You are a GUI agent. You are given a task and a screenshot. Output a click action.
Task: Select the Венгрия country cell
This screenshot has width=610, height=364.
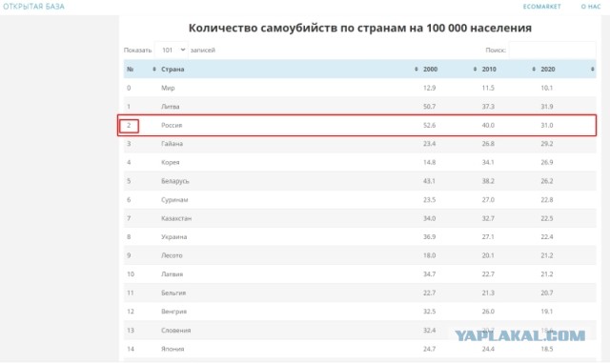coord(173,312)
